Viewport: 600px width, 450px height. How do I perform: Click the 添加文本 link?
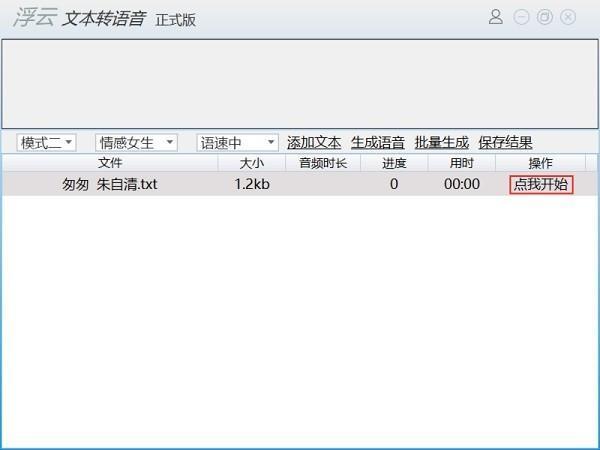(x=314, y=143)
